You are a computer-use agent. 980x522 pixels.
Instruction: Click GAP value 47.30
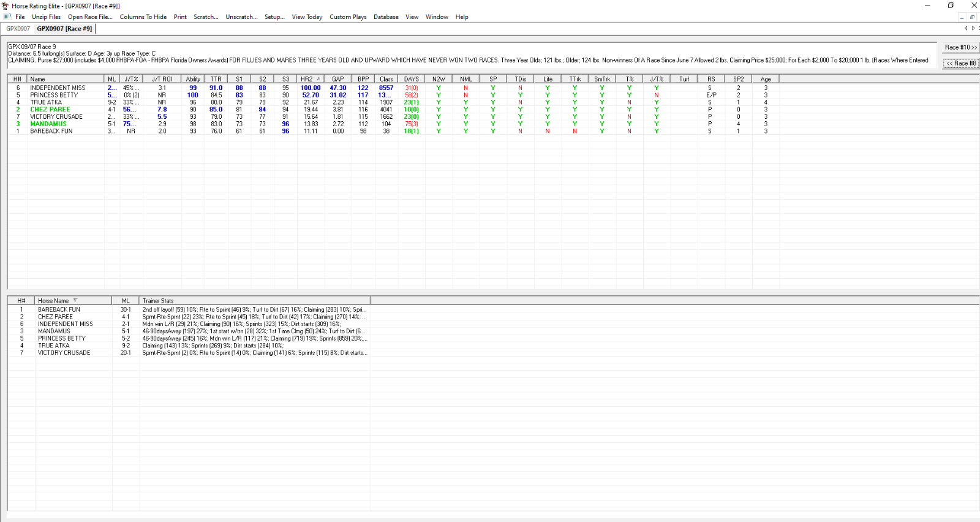coord(338,88)
